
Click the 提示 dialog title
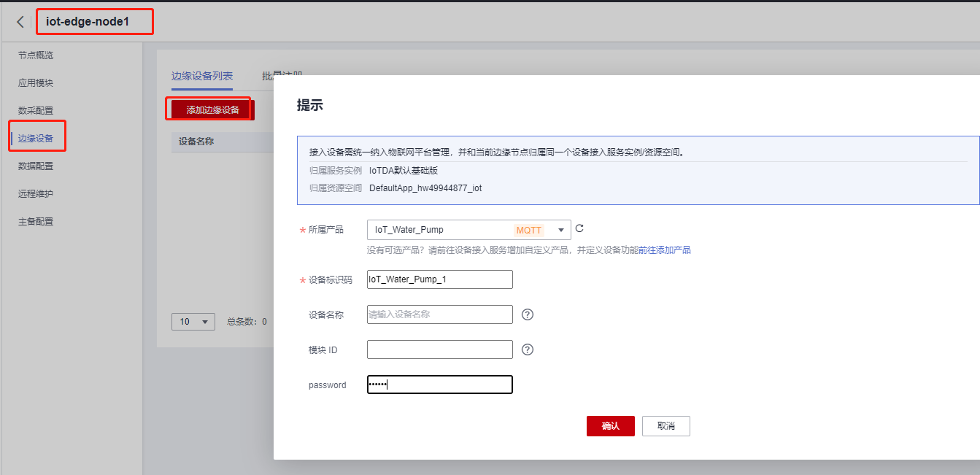(310, 106)
